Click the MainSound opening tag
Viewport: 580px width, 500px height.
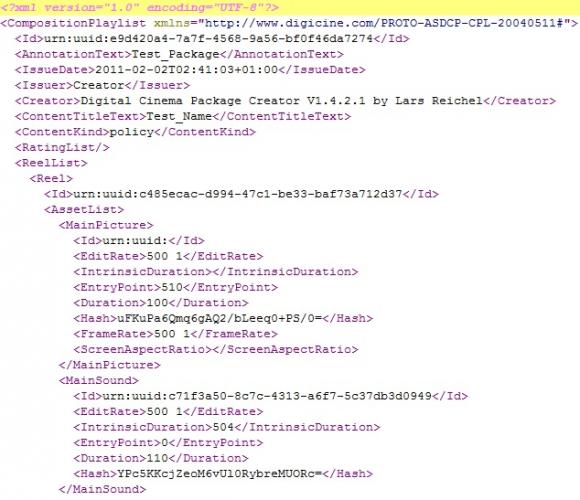click(x=98, y=381)
